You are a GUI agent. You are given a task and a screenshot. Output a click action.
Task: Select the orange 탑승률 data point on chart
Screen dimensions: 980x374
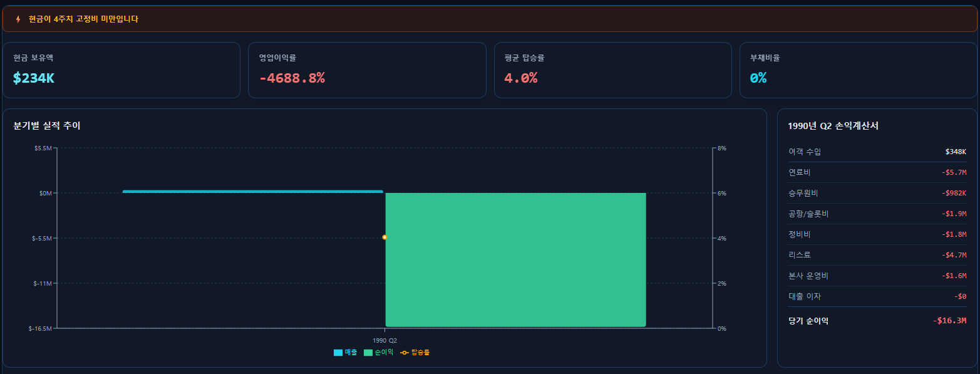coord(384,237)
